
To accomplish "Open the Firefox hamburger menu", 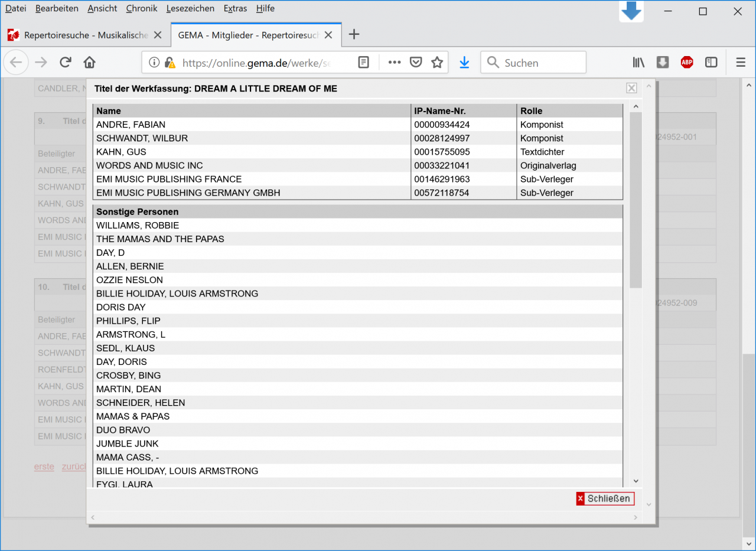I will coord(741,63).
